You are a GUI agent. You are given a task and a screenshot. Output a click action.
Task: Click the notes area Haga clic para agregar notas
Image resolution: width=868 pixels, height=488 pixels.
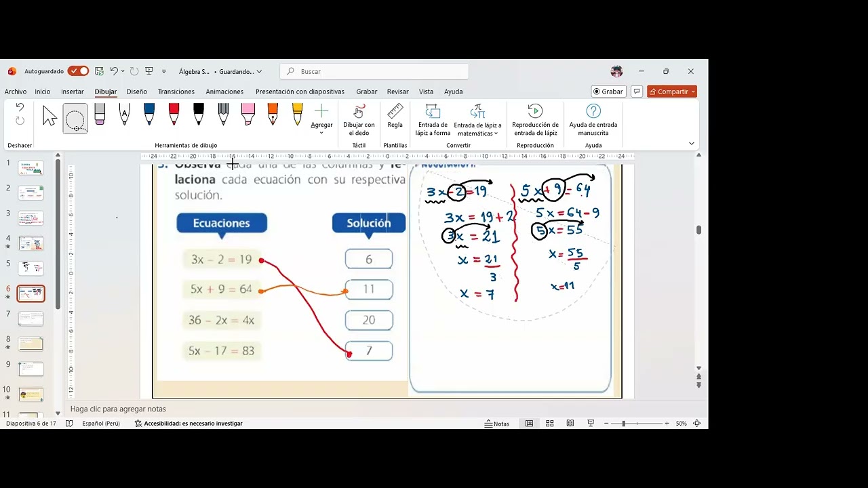[118, 409]
